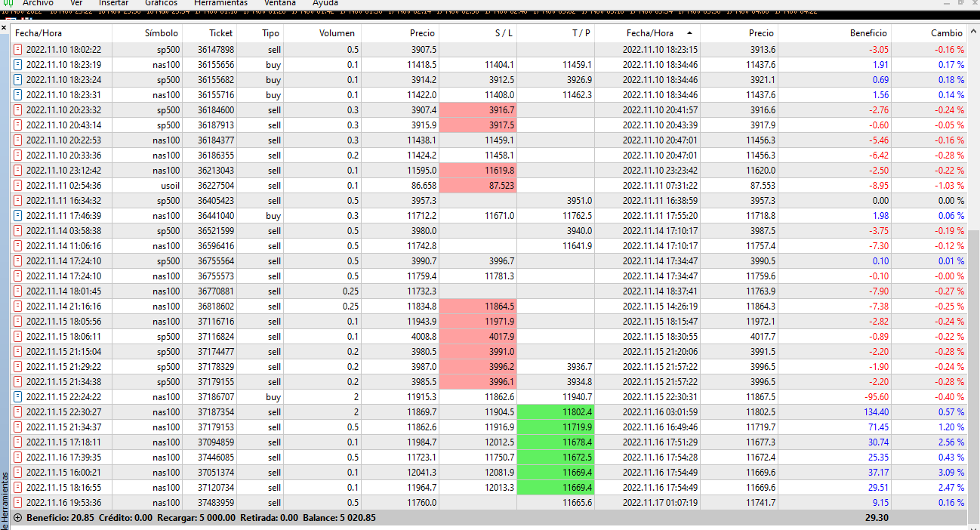Screen dimensions: 980x530
Task: Click the sell icon for ticket 37051374
Action: [x=18, y=473]
